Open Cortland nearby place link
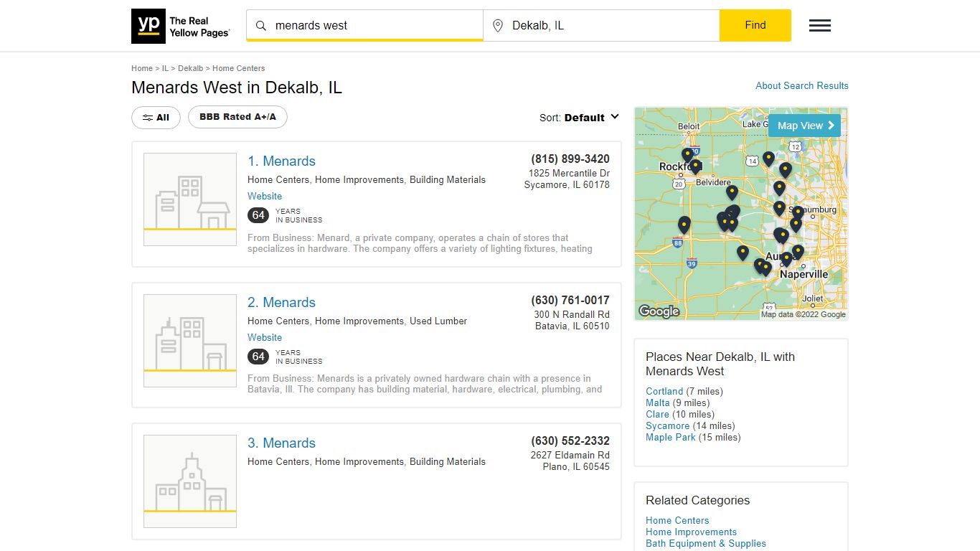Image resolution: width=980 pixels, height=551 pixels. [664, 391]
